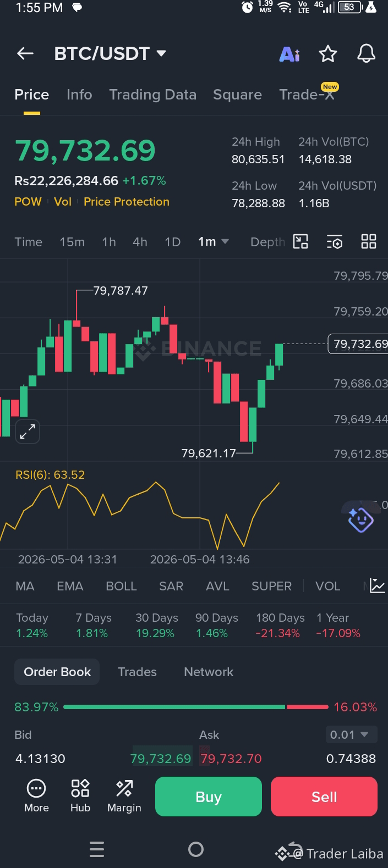This screenshot has height=868, width=388.
Task: Toggle the BOLL indicator
Action: 121,586
